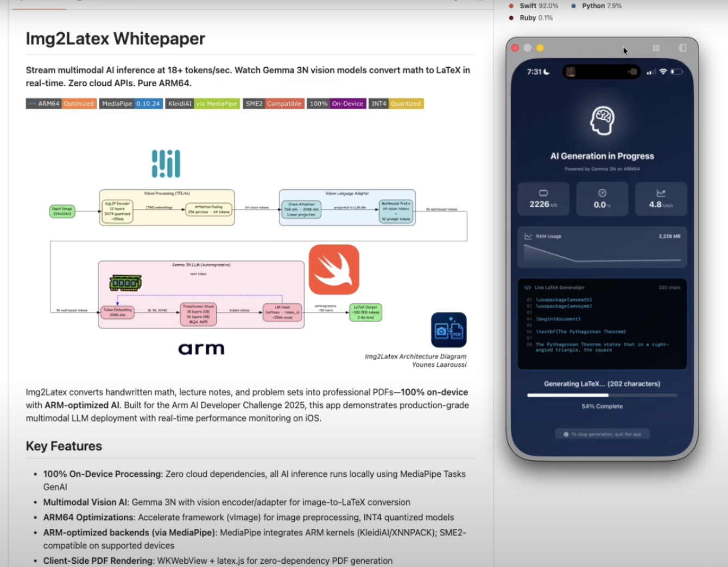Tap the code brackets icon beside Live LaTeX Generation
Screen dimensions: 728x567
click(528, 288)
